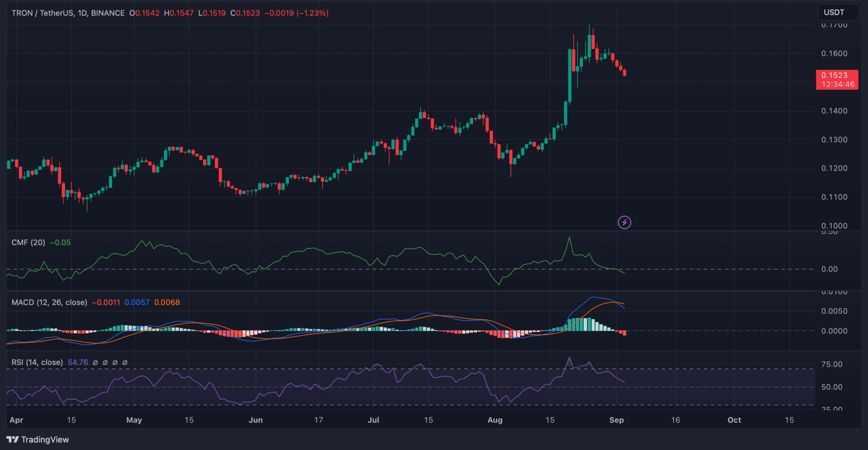Click the orange signal value 0.0068
This screenshot has width=868, height=450.
[x=167, y=302]
